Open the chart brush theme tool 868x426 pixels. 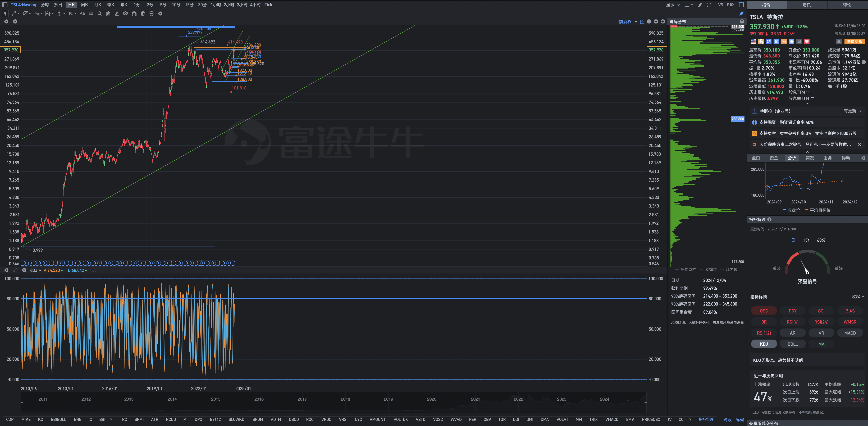[x=700, y=5]
